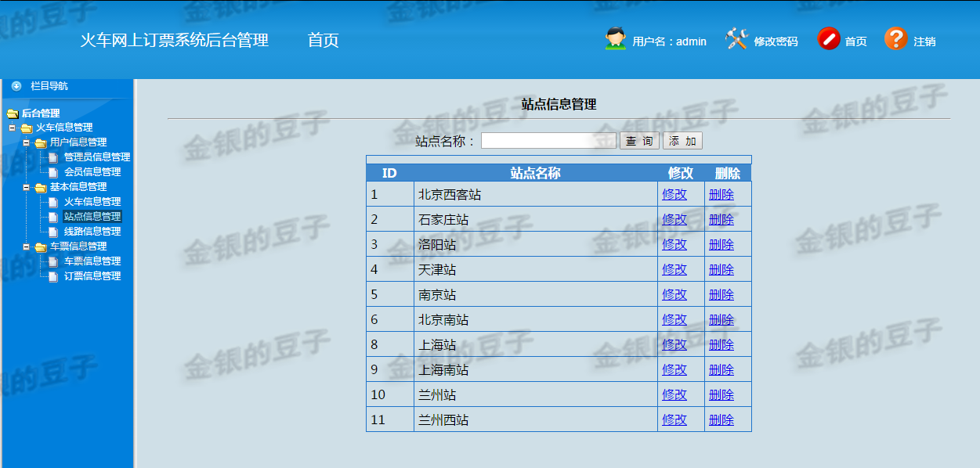Click 删除 for 兰州西站
Screen dimensions: 980x468
click(x=721, y=419)
